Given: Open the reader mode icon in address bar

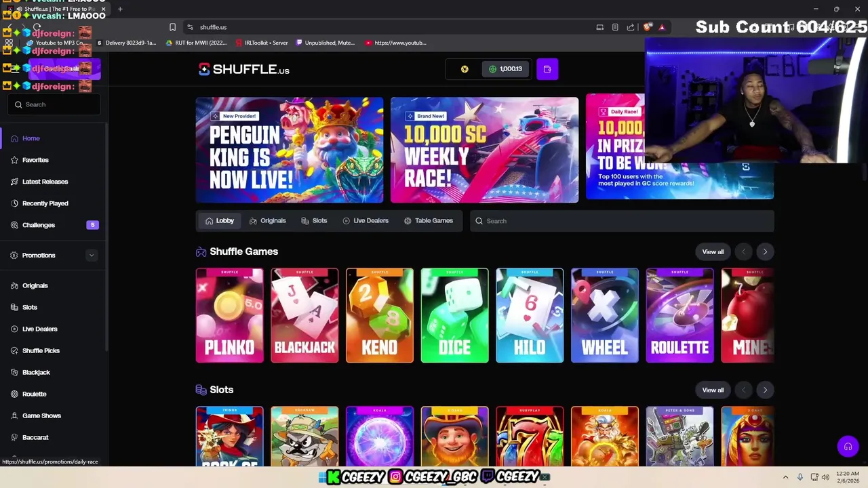Looking at the screenshot, I should (615, 27).
